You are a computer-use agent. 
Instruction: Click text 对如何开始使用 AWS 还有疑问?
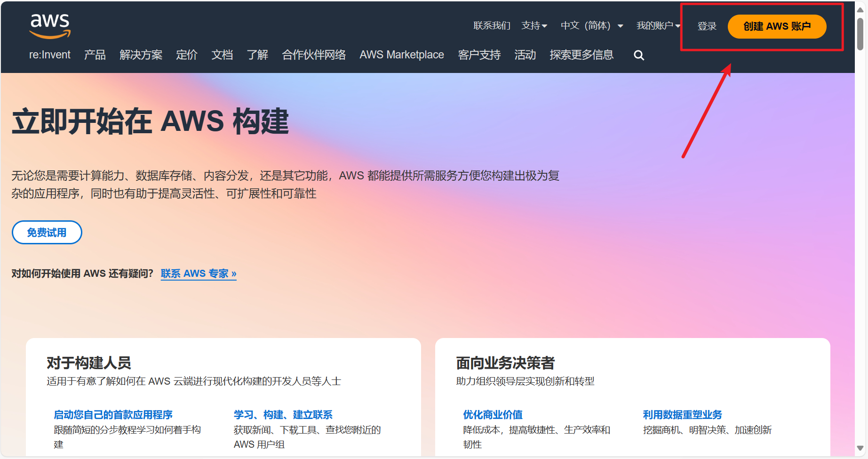tap(82, 274)
